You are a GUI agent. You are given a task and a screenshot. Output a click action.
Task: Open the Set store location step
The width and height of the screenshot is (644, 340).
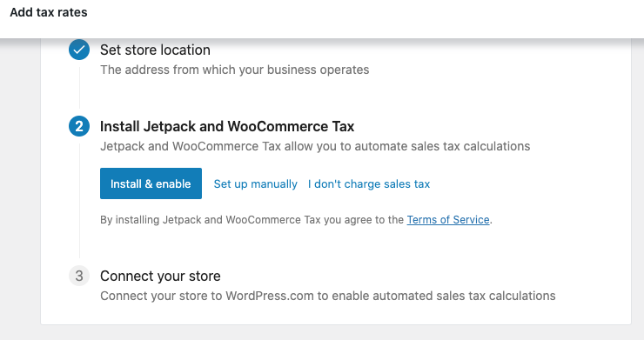pos(155,50)
